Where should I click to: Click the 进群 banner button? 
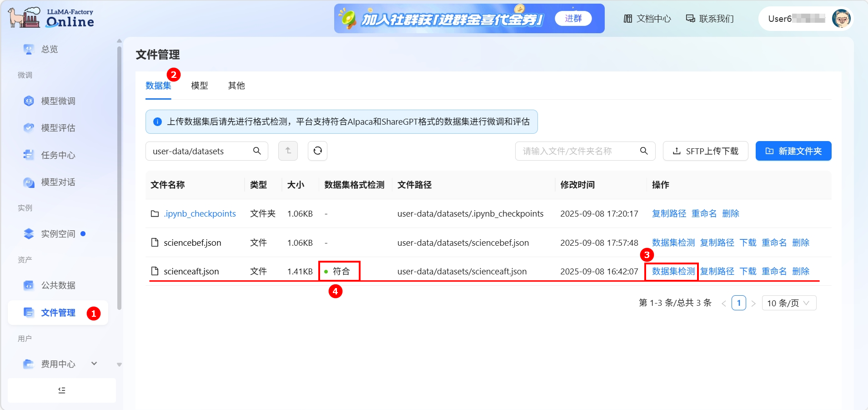(573, 19)
